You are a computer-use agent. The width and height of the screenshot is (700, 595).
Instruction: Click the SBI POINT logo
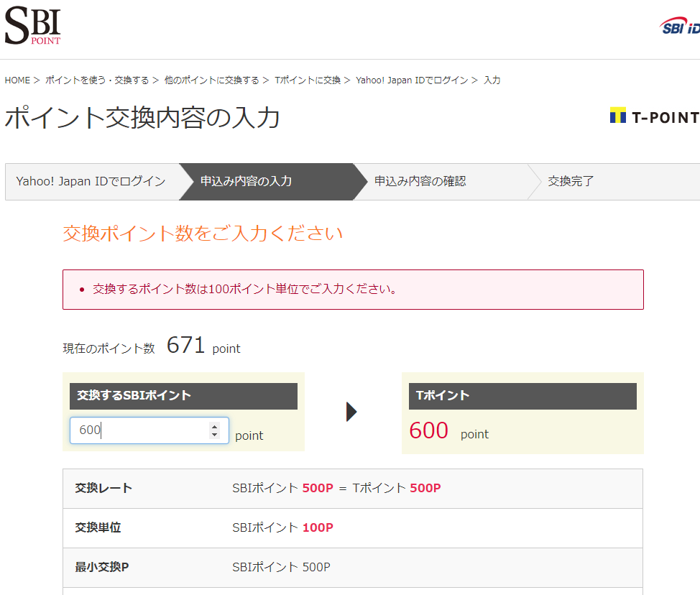(32, 25)
